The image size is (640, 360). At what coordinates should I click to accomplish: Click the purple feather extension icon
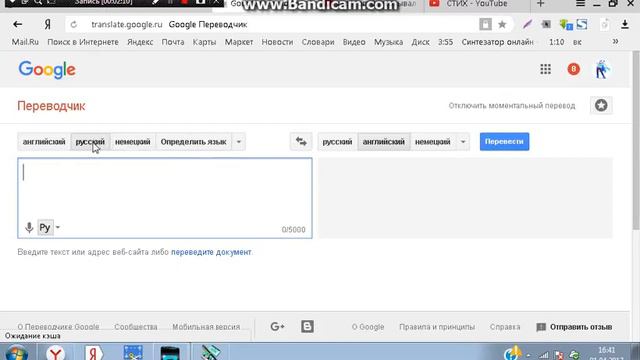(x=527, y=24)
